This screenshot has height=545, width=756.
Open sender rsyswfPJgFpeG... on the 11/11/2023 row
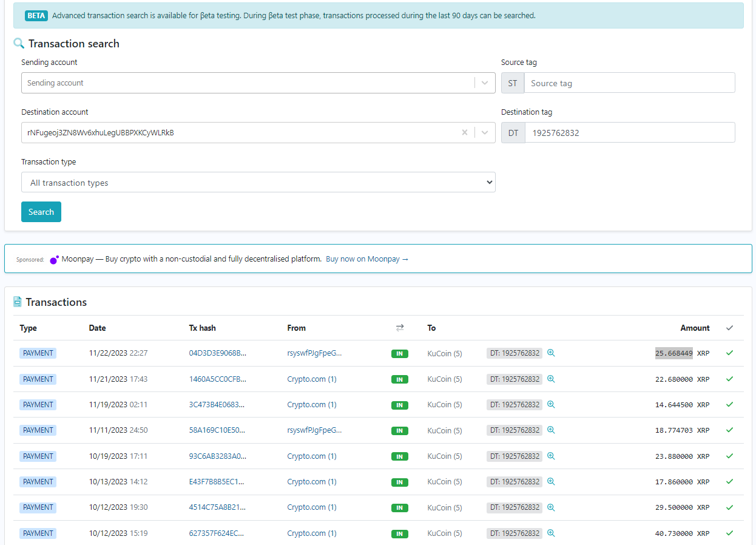[x=315, y=430]
